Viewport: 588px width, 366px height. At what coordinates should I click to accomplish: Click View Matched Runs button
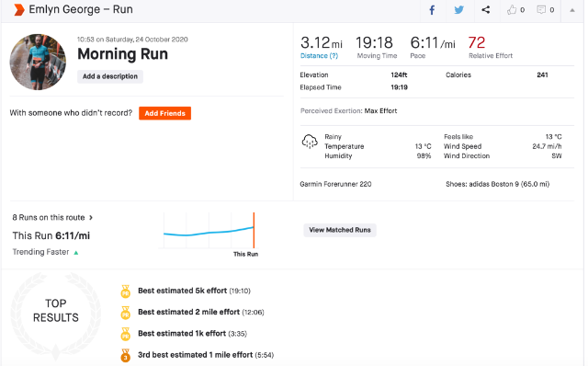point(340,230)
